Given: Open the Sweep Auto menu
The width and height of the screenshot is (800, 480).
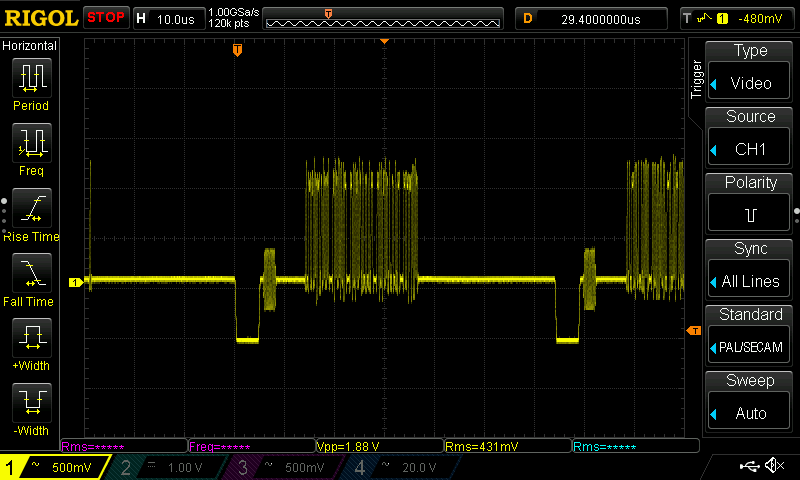Looking at the screenshot, I should tap(750, 399).
